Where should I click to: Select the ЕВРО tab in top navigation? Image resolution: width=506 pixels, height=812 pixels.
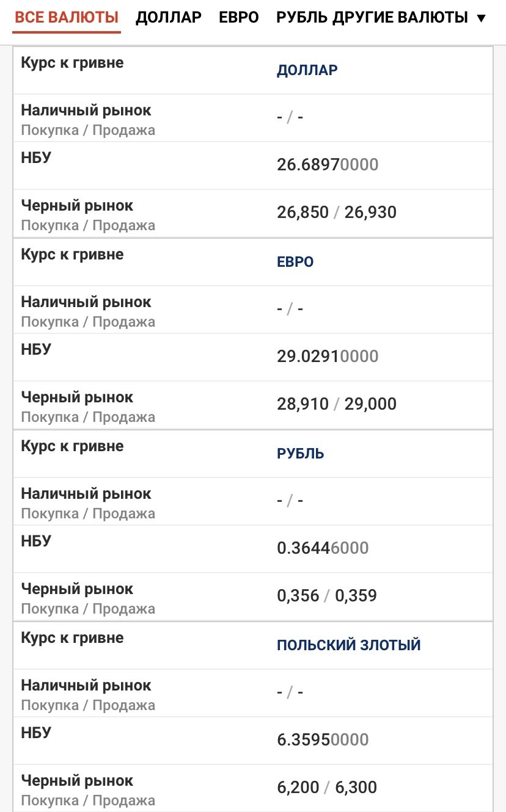(239, 17)
